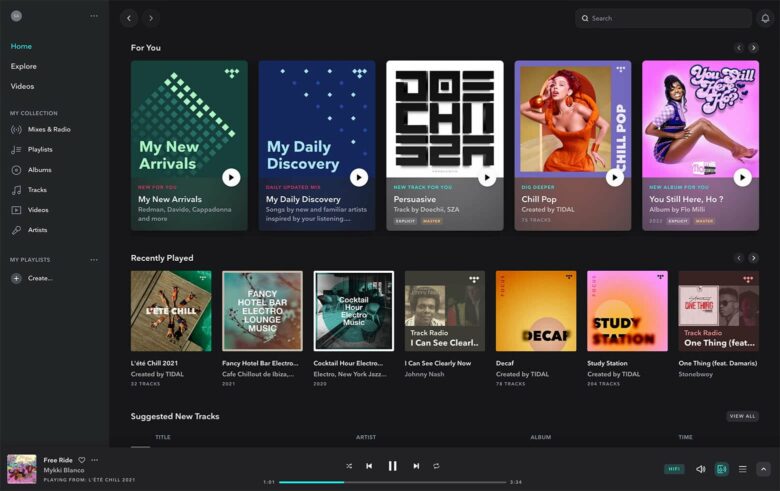The height and width of the screenshot is (491, 780).
Task: Play the My New Arrivals mix
Action: [231, 178]
